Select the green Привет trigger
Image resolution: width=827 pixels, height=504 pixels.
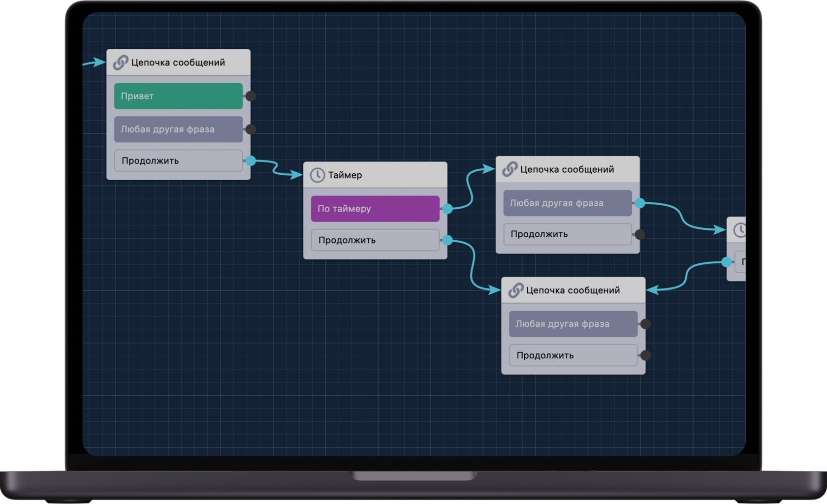[x=178, y=96]
